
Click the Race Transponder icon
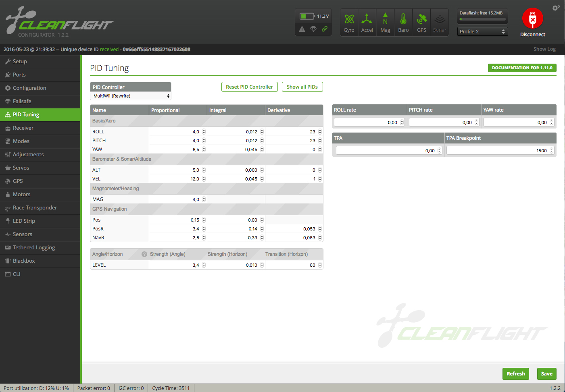[8, 208]
